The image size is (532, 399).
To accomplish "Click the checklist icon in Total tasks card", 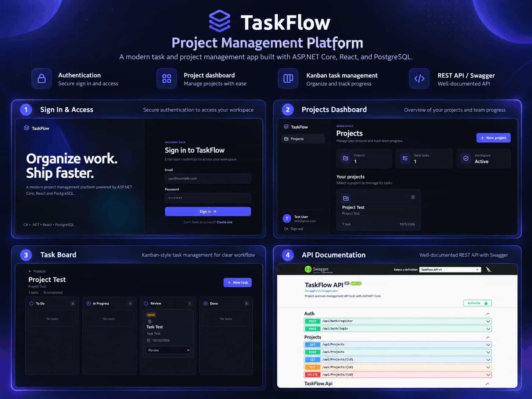I will [x=405, y=158].
